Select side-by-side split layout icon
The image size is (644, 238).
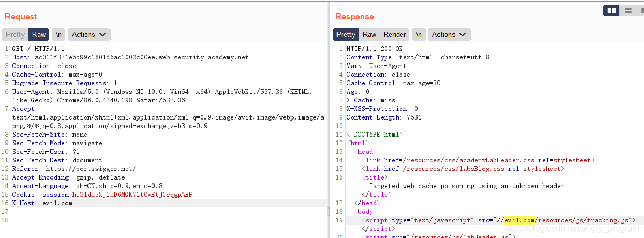click(x=611, y=10)
